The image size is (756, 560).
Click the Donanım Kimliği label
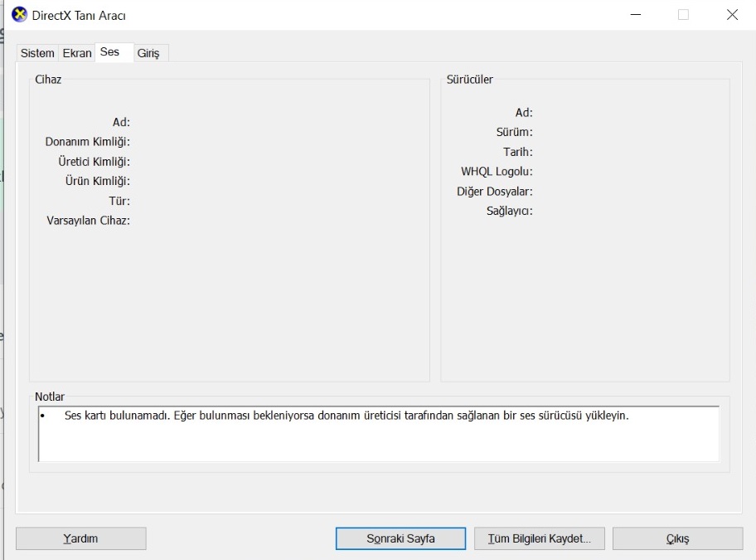[x=87, y=142]
